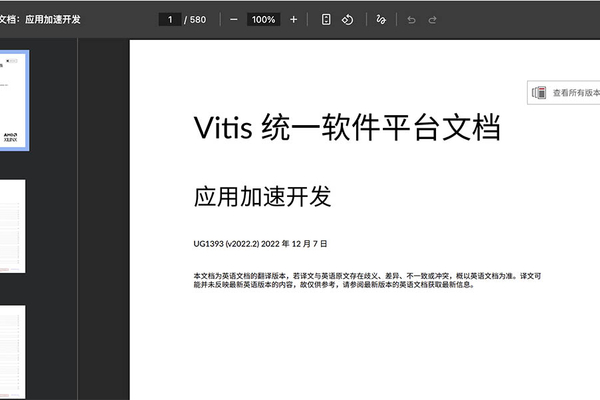Rotate the document with the rotate icon
The image size is (600, 400).
347,19
